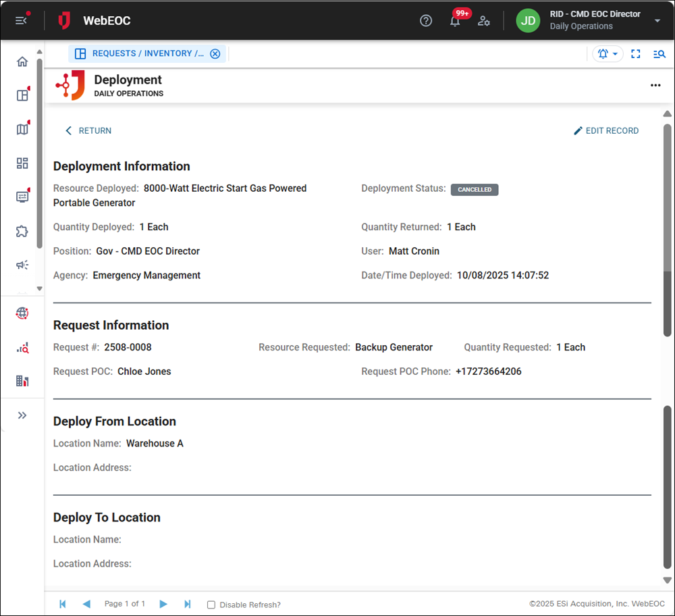This screenshot has height=616, width=675.
Task: Open the alert bell dropdown in the tab bar
Action: click(607, 54)
